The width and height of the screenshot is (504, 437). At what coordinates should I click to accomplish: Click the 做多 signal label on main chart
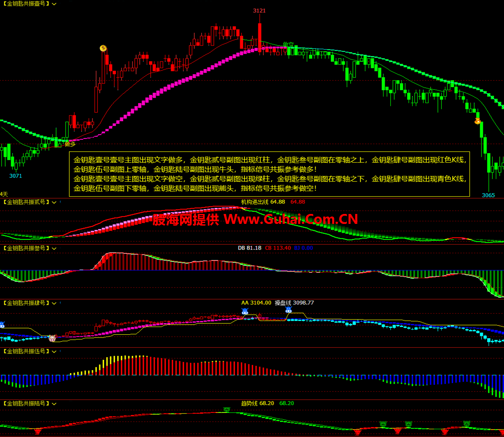pos(70,145)
